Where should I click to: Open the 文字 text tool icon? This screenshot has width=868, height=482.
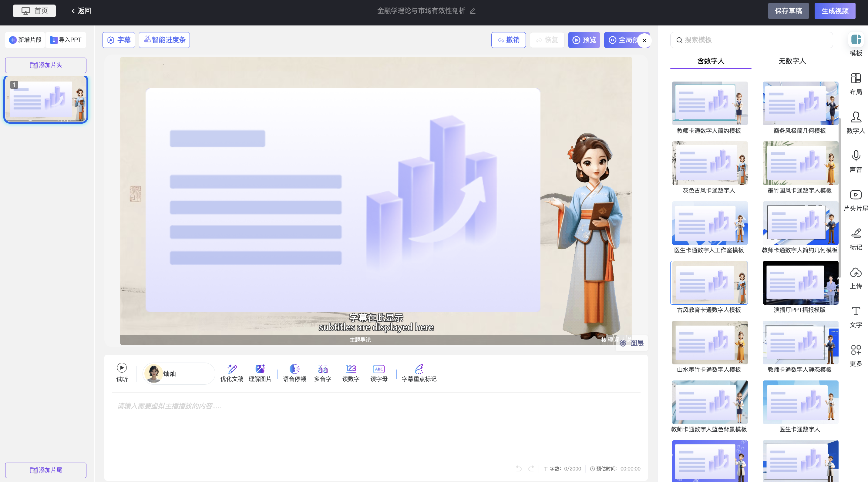click(x=855, y=311)
